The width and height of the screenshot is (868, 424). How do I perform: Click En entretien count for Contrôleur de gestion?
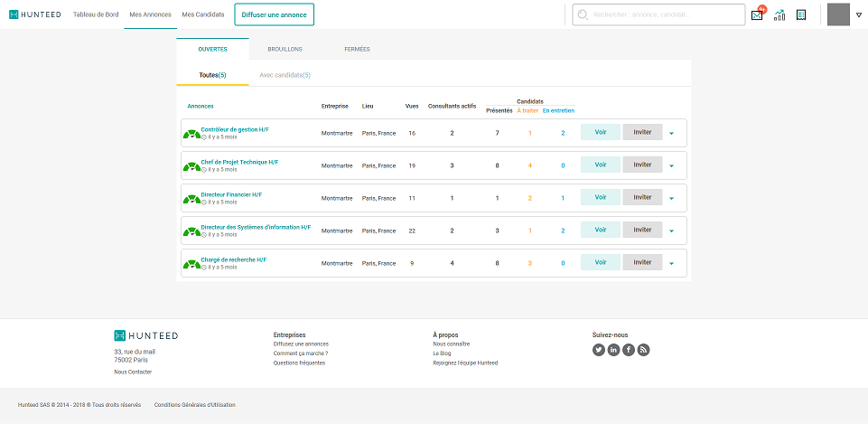563,134
